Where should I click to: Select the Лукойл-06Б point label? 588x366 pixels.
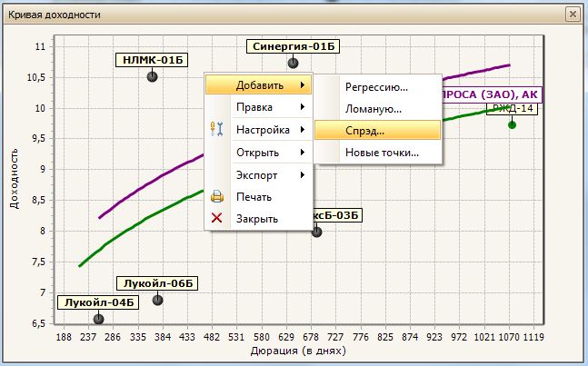tap(156, 283)
